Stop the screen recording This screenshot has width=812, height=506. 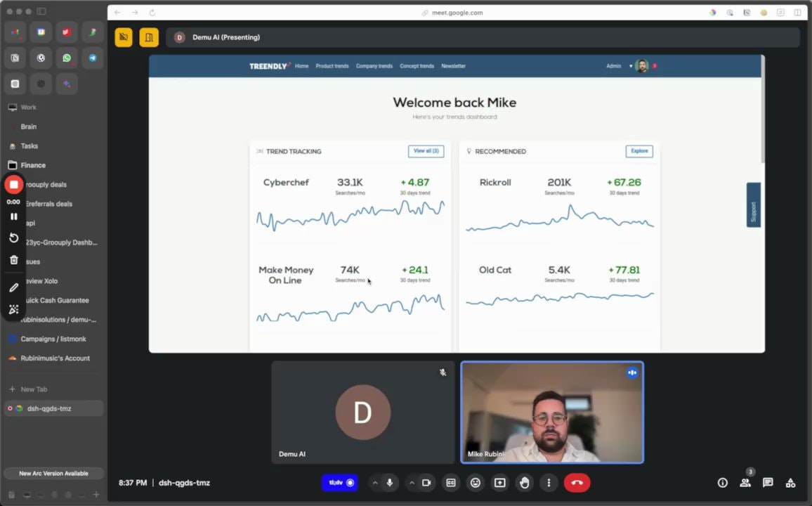[x=13, y=185]
